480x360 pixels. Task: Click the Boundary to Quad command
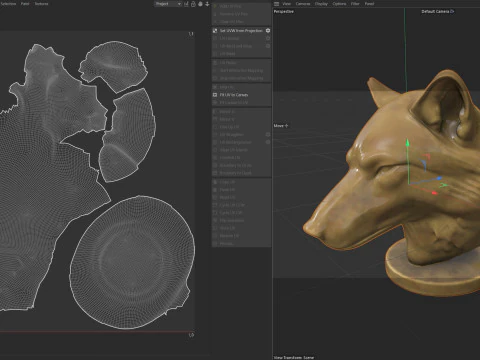point(235,173)
